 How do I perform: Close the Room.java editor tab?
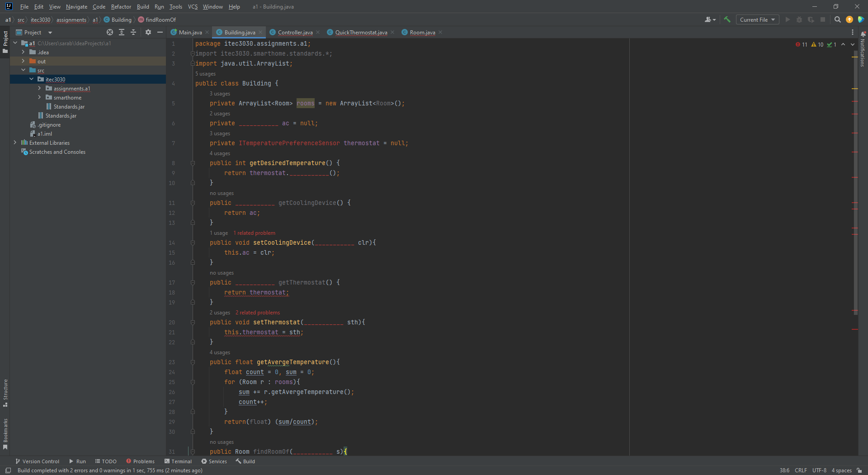pos(440,32)
